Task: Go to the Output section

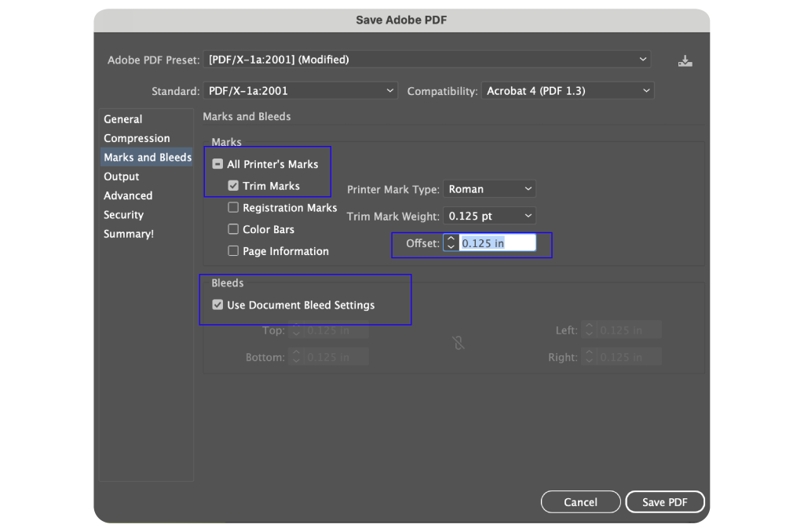Action: (122, 177)
